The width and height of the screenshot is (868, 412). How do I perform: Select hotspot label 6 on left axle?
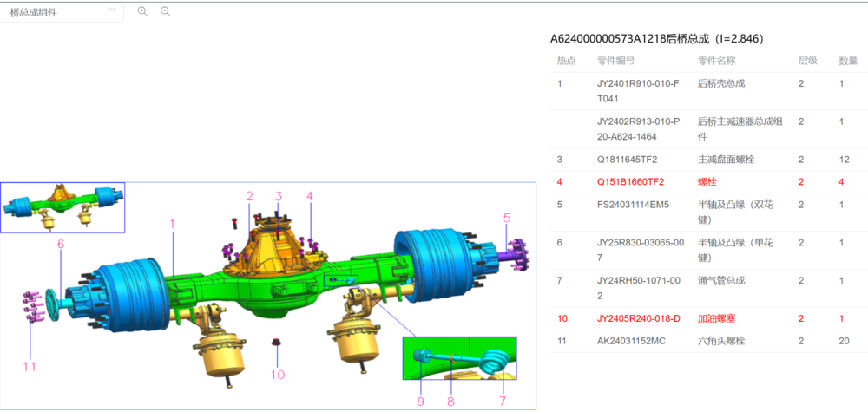(61, 245)
